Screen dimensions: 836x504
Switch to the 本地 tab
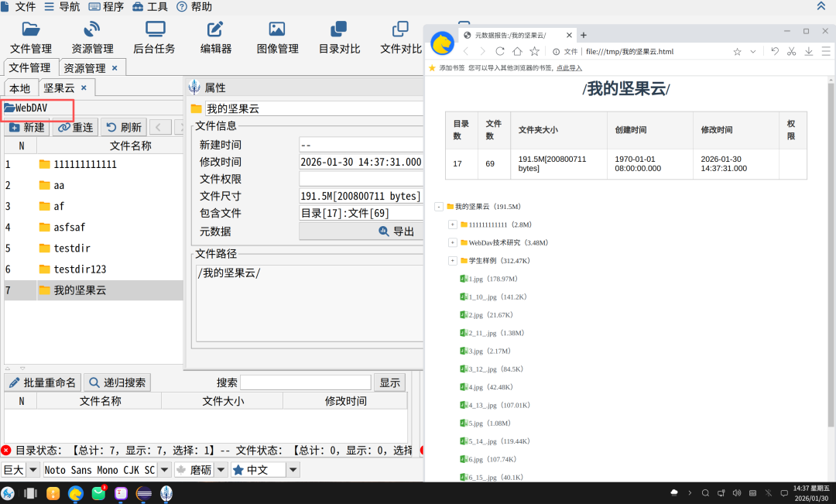point(19,88)
